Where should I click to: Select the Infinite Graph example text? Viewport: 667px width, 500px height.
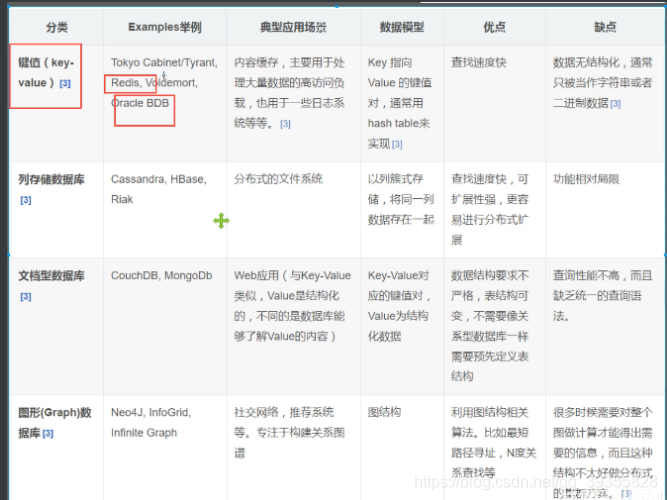coord(144,433)
